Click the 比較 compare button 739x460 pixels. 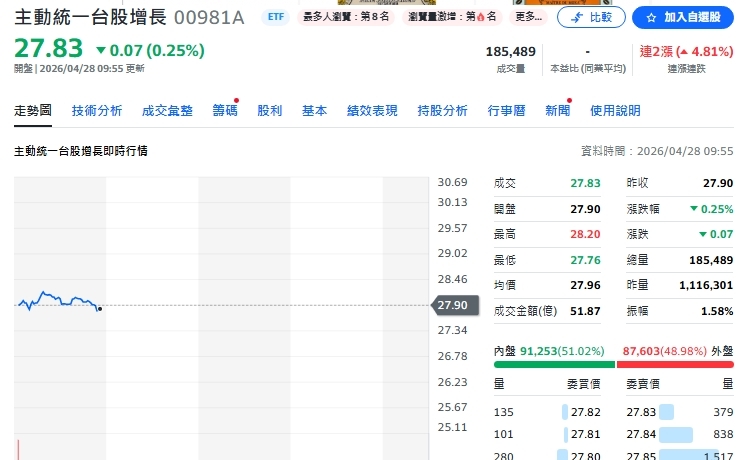pos(591,17)
